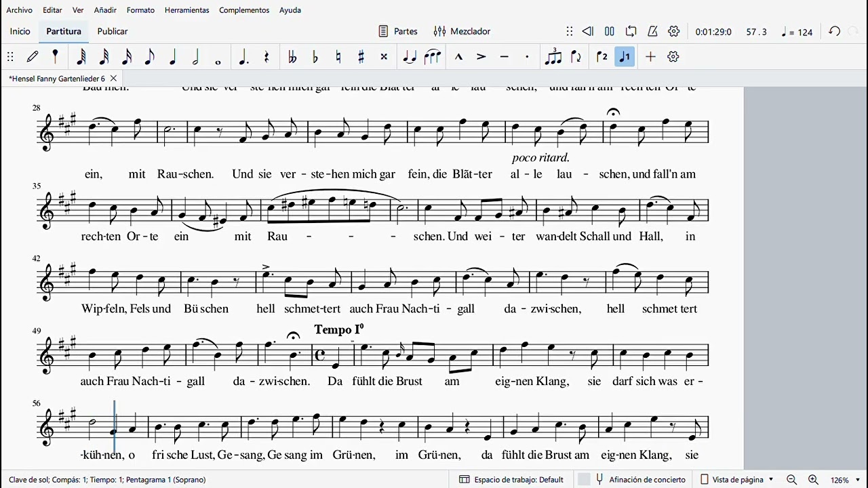Screen dimensions: 868x488
Task: Toggle the rest input button
Action: pos(267,57)
